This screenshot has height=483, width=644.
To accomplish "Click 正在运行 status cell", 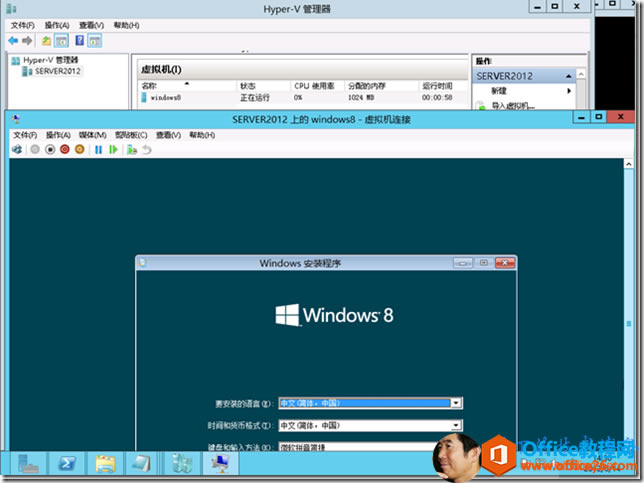I will (x=255, y=98).
